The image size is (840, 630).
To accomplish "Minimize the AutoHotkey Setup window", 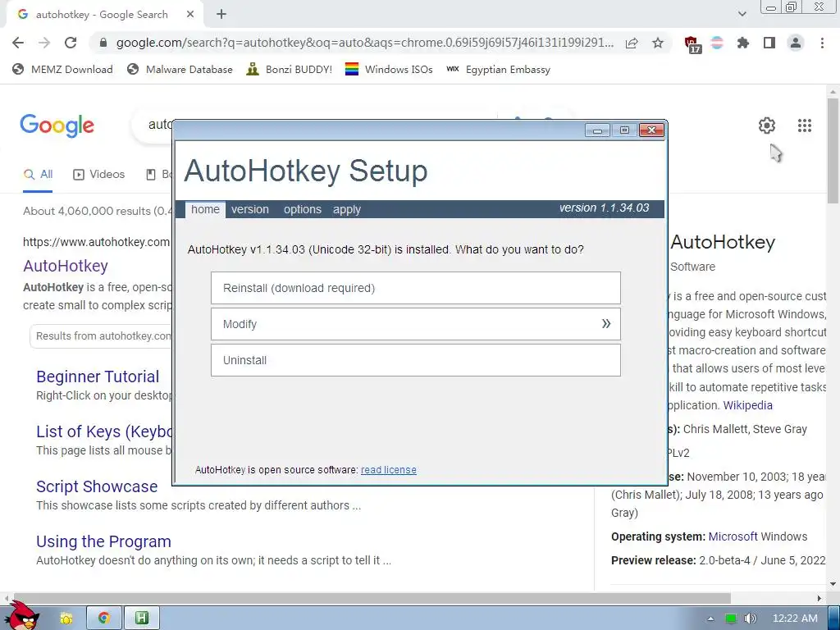I will [x=597, y=130].
